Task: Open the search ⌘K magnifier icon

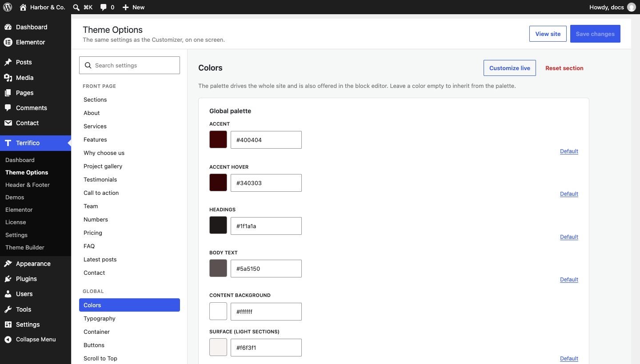Action: 76,7
